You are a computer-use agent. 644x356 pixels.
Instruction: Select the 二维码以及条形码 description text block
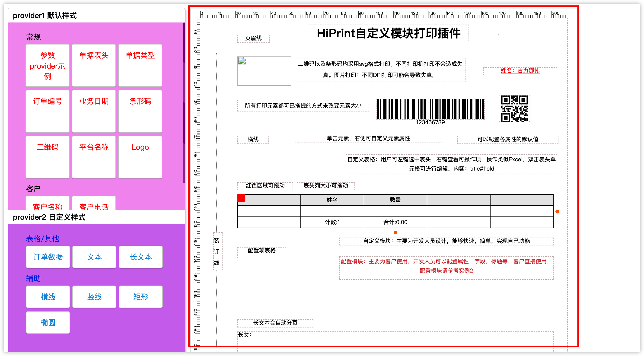(380, 70)
